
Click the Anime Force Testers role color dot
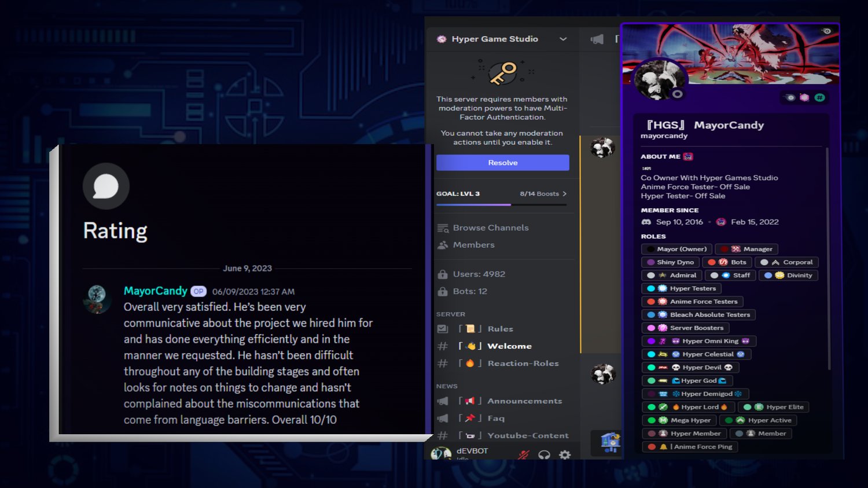tap(651, 302)
